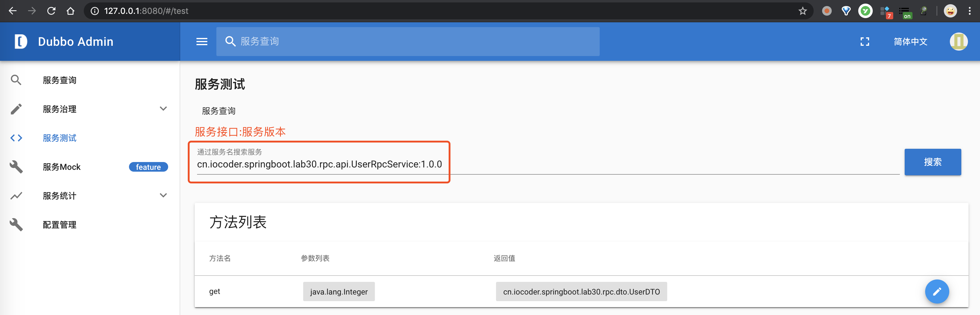Toggle the hamburger navigation menu

point(202,42)
